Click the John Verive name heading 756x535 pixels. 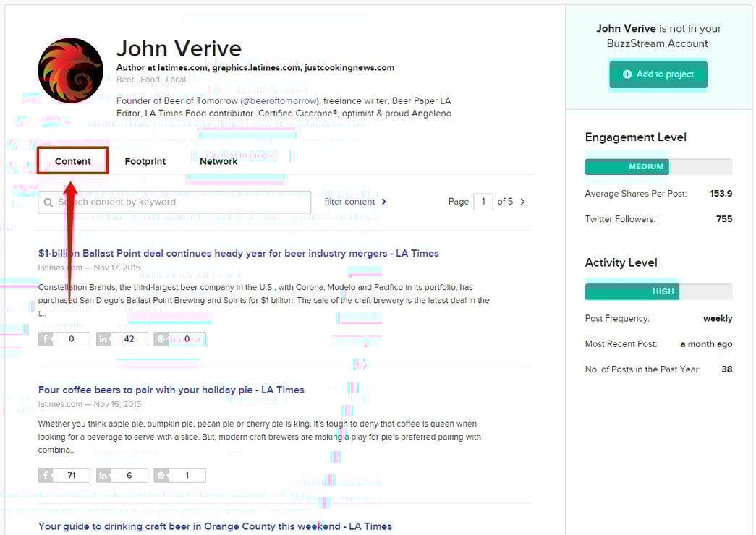pos(179,48)
